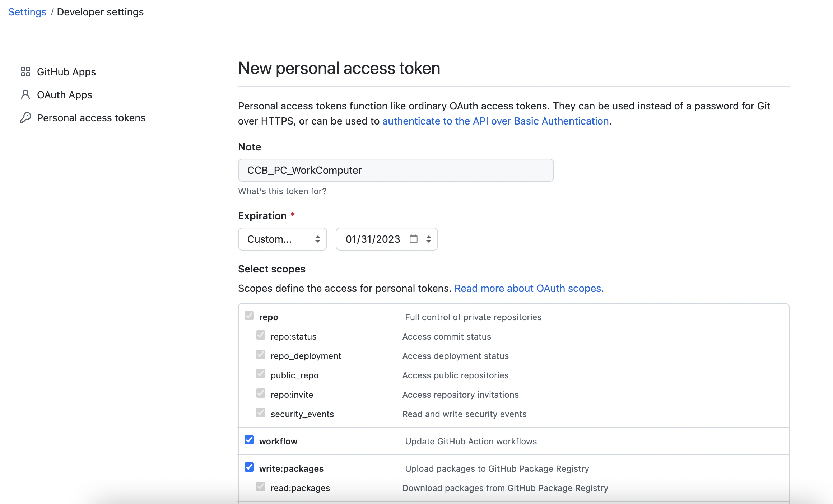Click the Note input field
833x504 pixels.
pos(396,170)
